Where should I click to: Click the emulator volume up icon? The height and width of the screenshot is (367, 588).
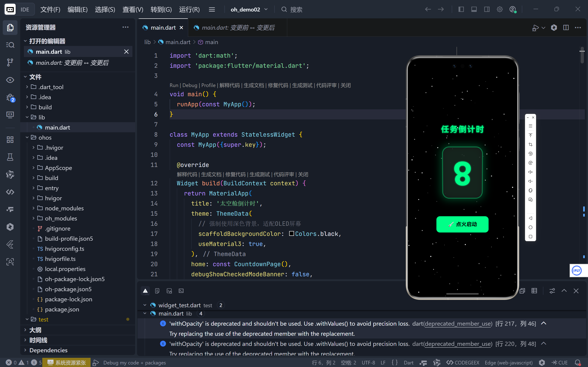pyautogui.click(x=531, y=172)
